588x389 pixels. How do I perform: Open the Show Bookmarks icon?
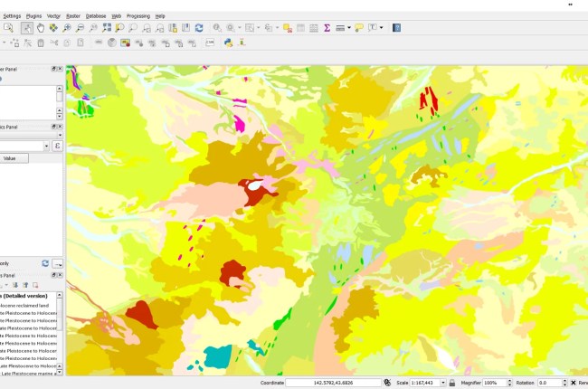coord(186,28)
